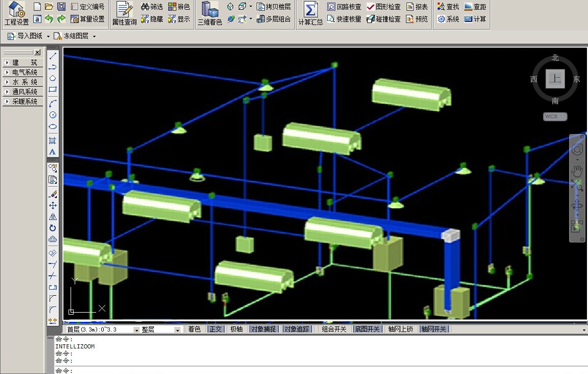
Task: Toggle 极轴 polar tracking
Action: pos(237,329)
